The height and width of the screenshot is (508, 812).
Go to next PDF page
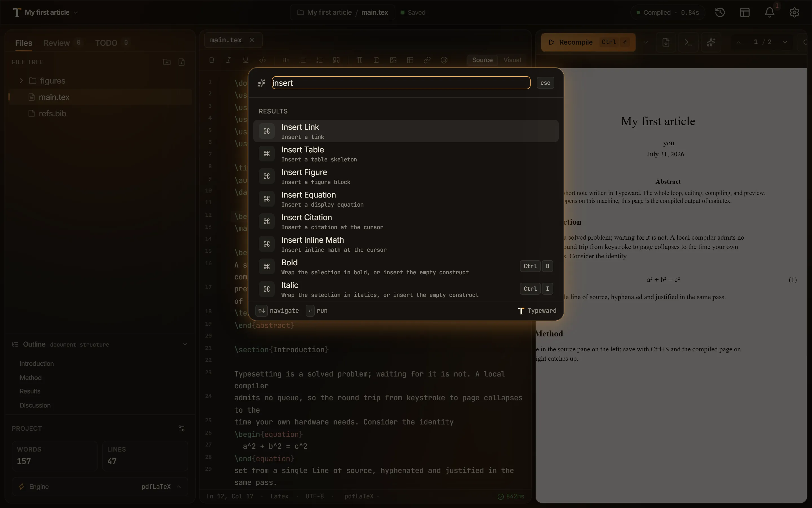[785, 42]
